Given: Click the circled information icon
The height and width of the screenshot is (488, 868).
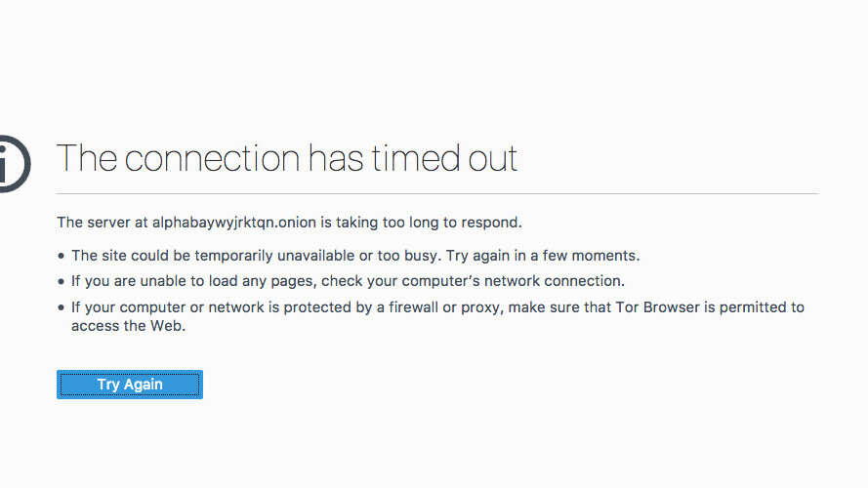Looking at the screenshot, I should (14, 164).
